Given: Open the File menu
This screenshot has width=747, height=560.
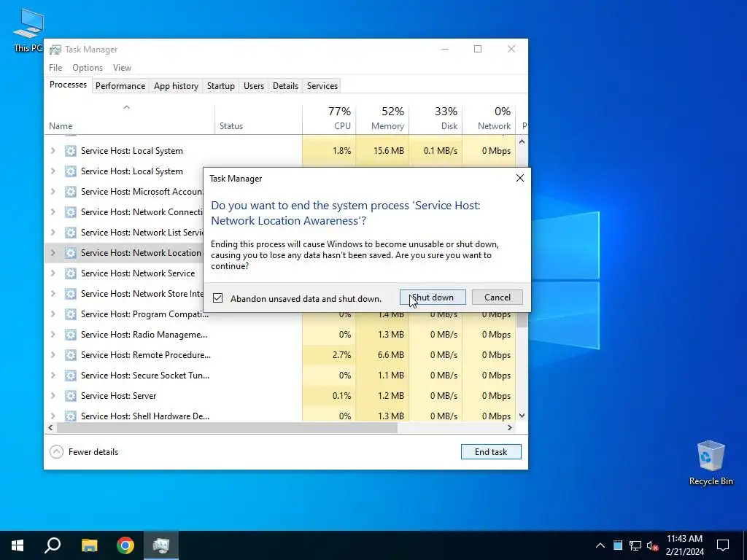Looking at the screenshot, I should coord(55,68).
